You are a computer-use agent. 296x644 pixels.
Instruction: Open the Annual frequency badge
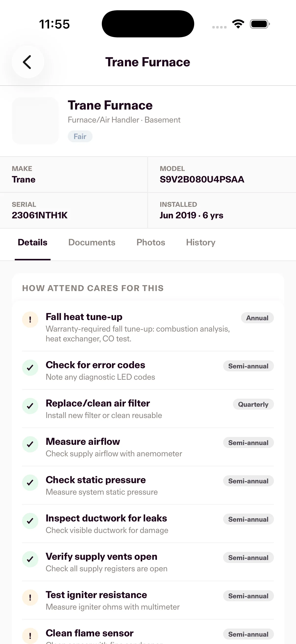point(257,318)
